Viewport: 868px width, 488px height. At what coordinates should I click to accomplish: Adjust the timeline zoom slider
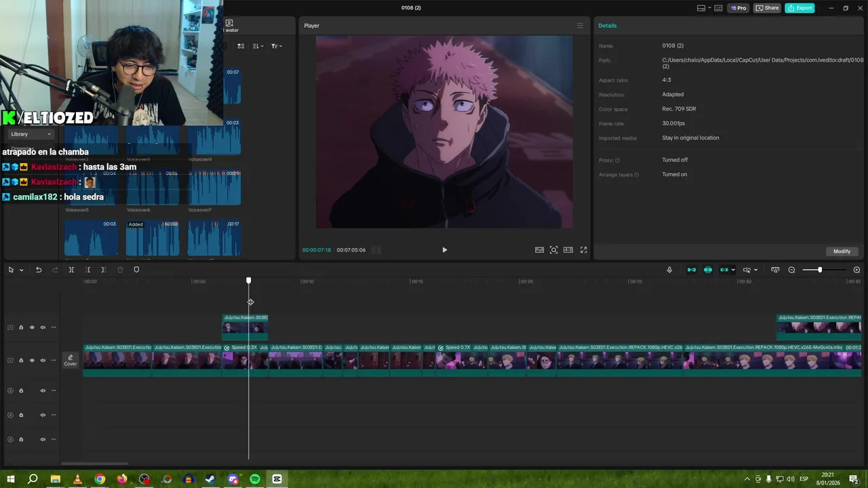click(820, 270)
